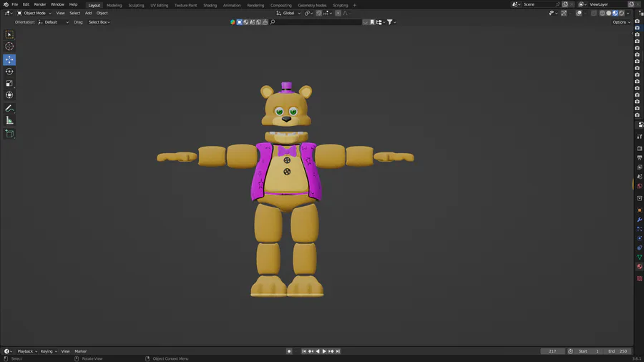Viewport: 644px width, 362px height.
Task: Switch viewport shading to Solid
Action: [x=609, y=13]
